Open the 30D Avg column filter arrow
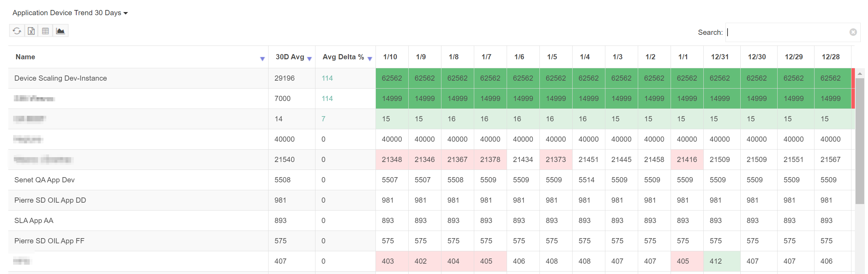The image size is (868, 274). pyautogui.click(x=309, y=59)
